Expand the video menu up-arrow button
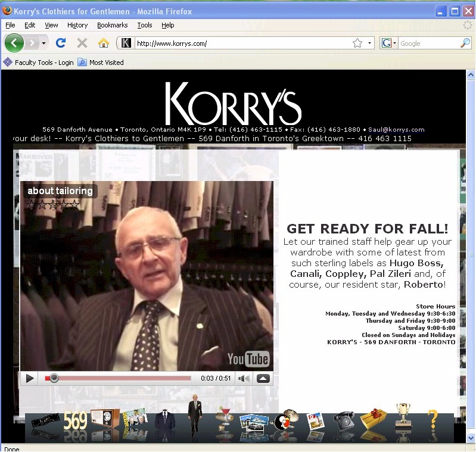This screenshot has height=452, width=476. (263, 378)
